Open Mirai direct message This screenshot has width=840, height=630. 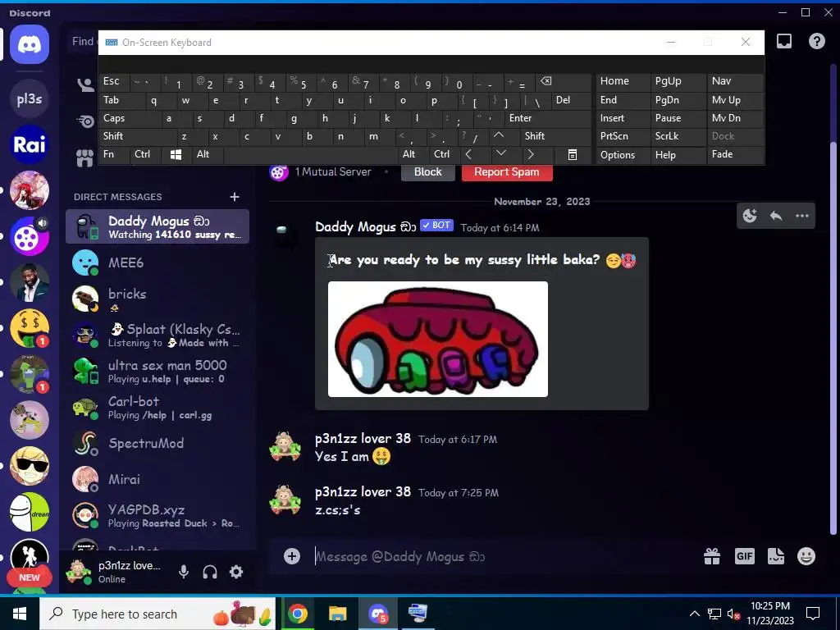pos(157,479)
